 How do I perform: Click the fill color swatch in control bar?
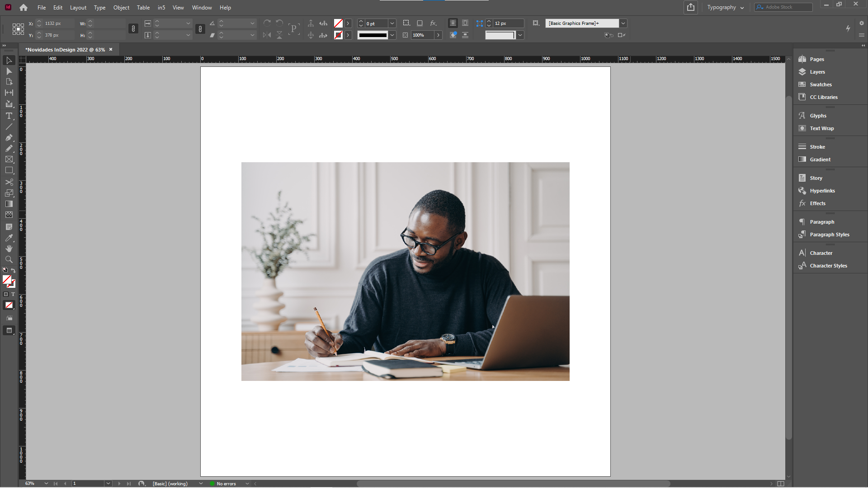pyautogui.click(x=338, y=23)
